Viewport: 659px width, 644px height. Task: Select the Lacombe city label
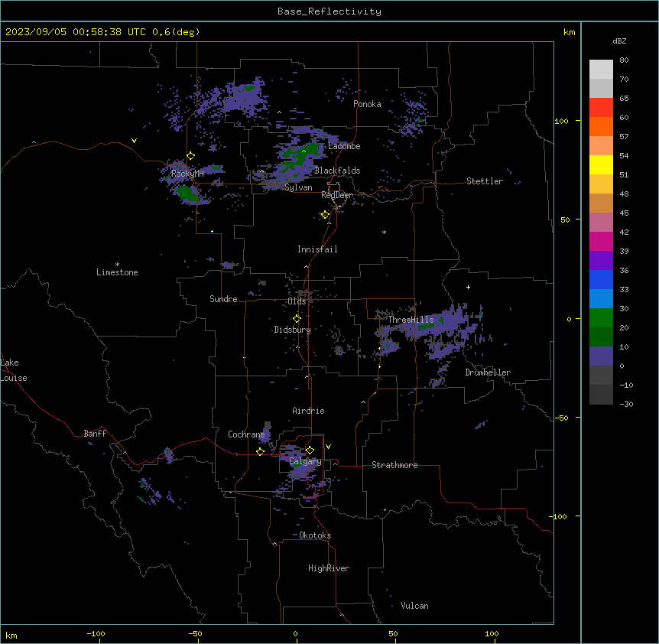[344, 146]
